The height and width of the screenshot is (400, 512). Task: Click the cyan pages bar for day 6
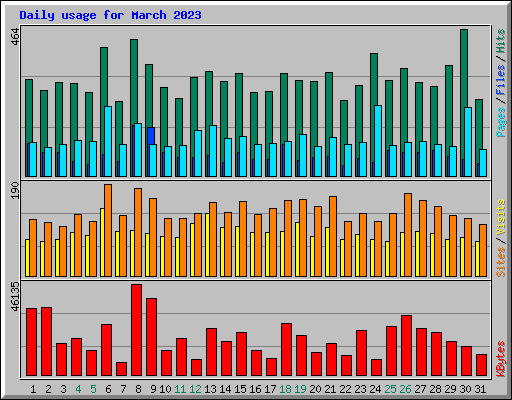pos(108,141)
